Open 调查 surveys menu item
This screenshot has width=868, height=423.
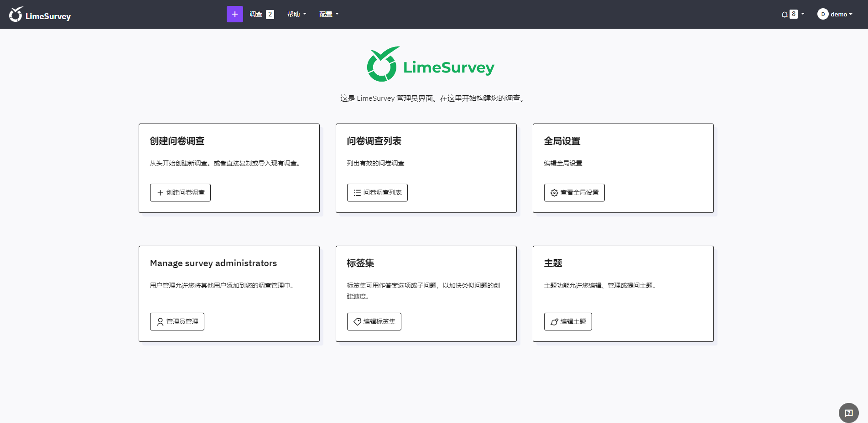[x=255, y=14]
